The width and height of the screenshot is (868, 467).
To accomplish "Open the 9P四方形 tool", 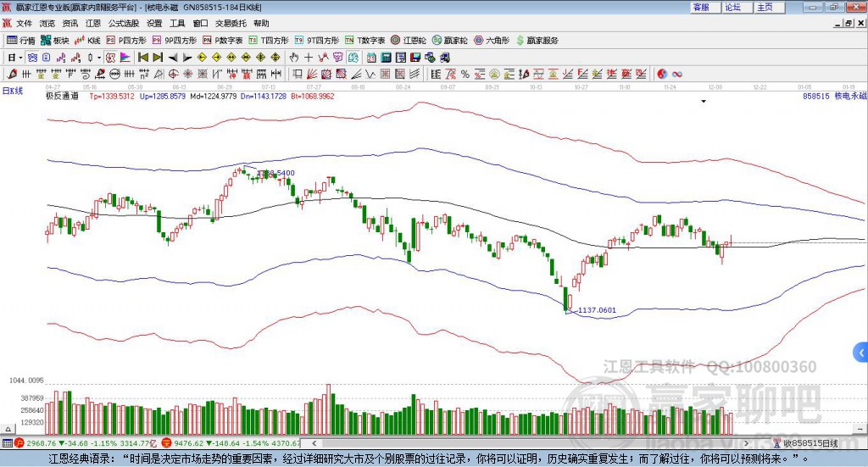I will [x=175, y=41].
